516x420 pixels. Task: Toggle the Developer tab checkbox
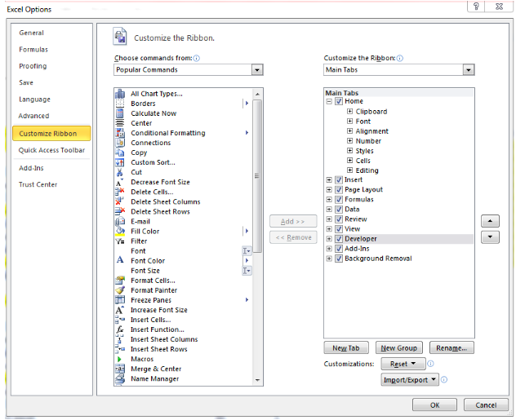tap(339, 239)
